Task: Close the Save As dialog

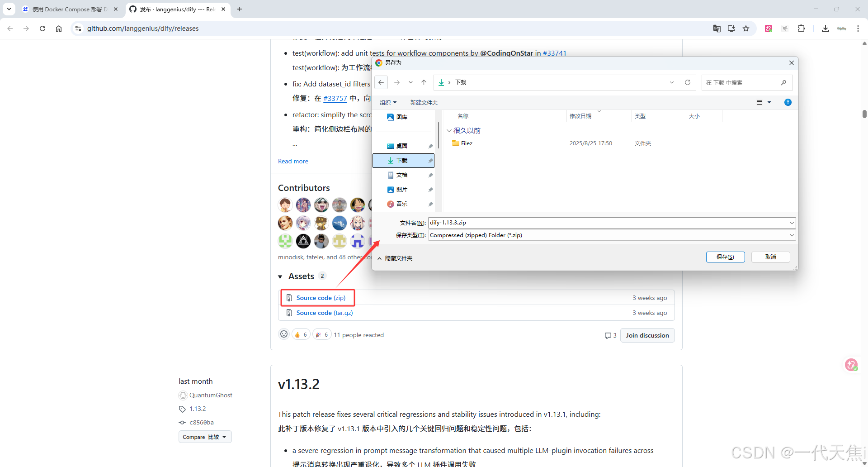Action: tap(791, 63)
